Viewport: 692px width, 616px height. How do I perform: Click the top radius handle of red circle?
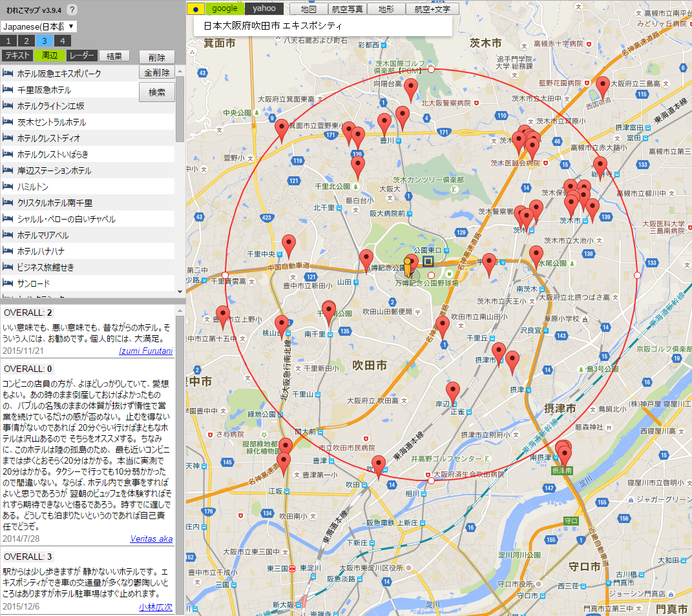tap(431, 69)
